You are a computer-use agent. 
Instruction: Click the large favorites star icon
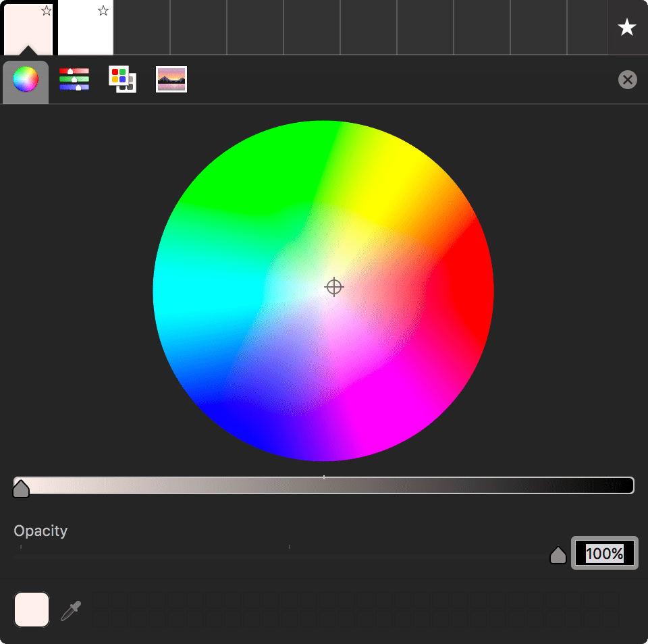pos(627,27)
